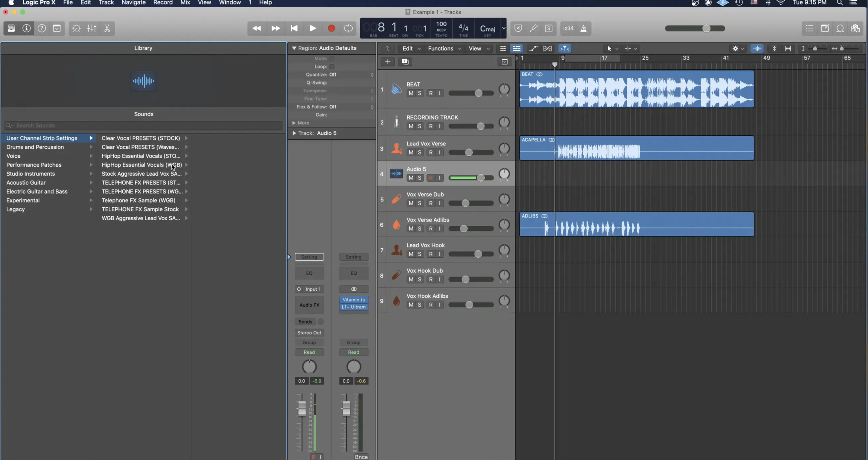Tick the Loop checkbox in Region inspector
Image resolution: width=868 pixels, height=460 pixels.
332,67
